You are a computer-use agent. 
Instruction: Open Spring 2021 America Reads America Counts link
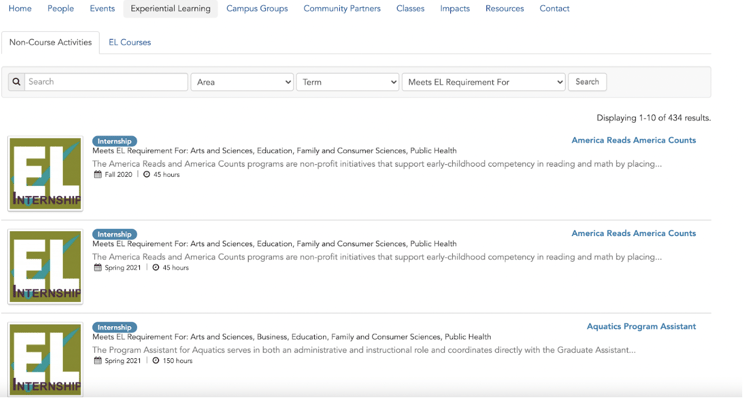[634, 233]
